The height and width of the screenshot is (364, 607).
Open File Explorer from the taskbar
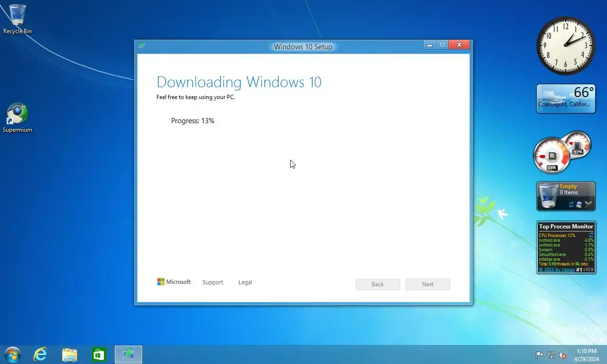coord(70,355)
